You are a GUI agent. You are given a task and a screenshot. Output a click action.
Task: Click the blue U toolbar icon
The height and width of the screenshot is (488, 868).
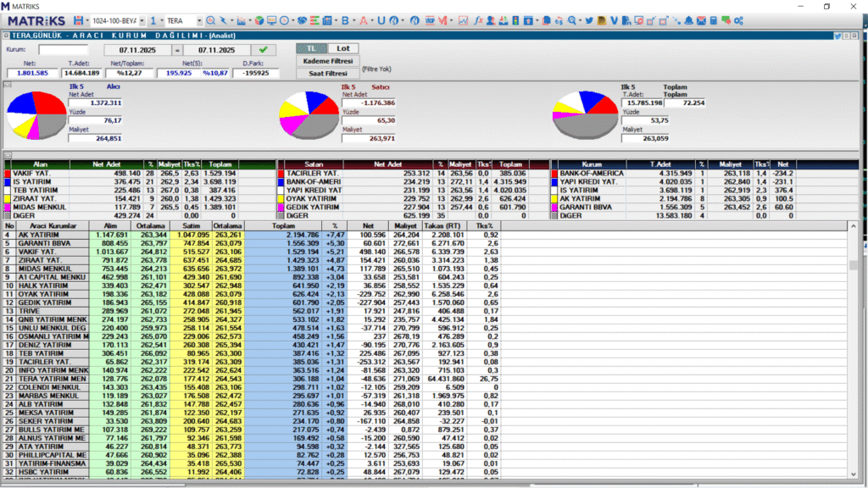point(381,20)
